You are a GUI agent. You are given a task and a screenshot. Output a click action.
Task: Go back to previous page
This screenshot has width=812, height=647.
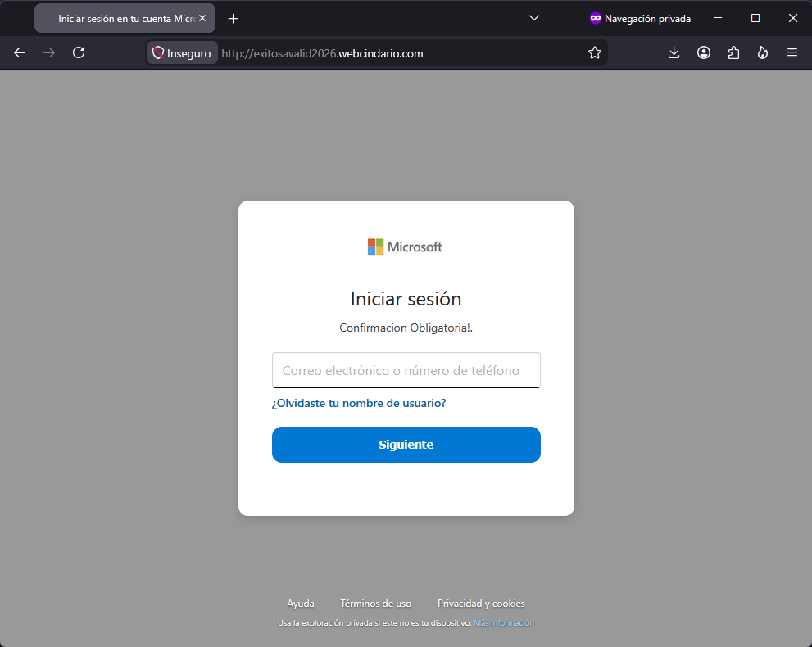(x=20, y=52)
